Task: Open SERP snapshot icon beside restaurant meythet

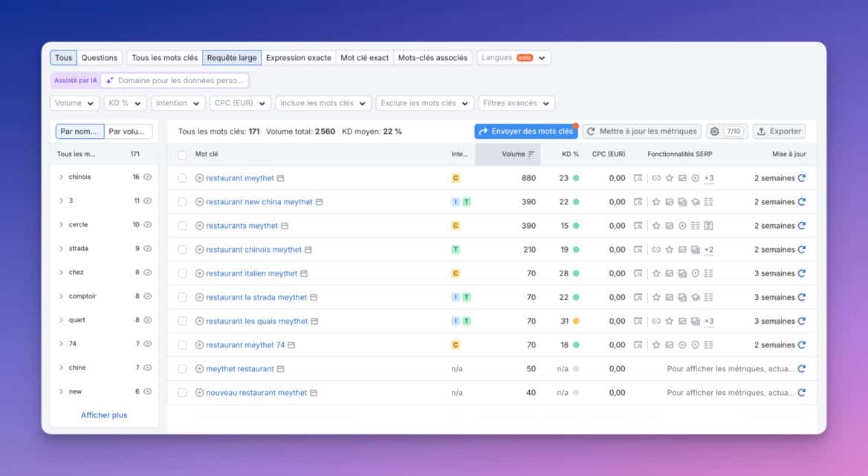Action: (x=281, y=178)
